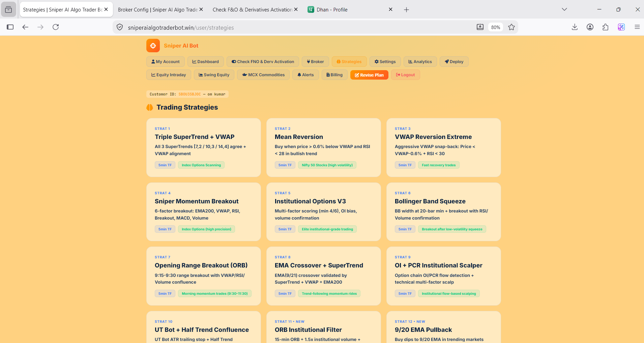Screen dimensions: 644x343
Task: Open the My Account page
Action: [166, 62]
